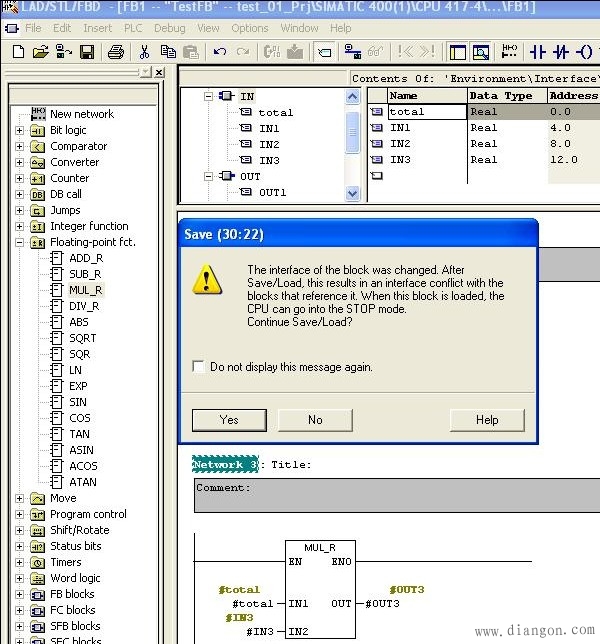Expand the Bit logic tree node

pyautogui.click(x=19, y=130)
